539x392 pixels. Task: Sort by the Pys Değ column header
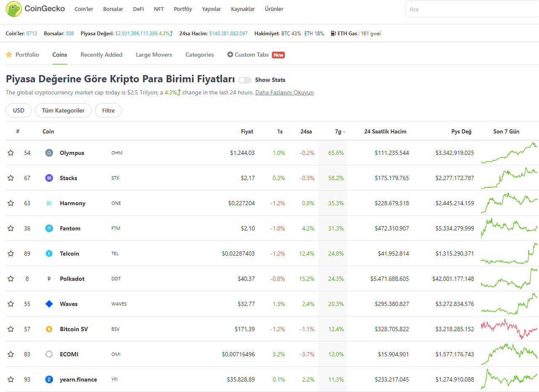[x=461, y=132]
